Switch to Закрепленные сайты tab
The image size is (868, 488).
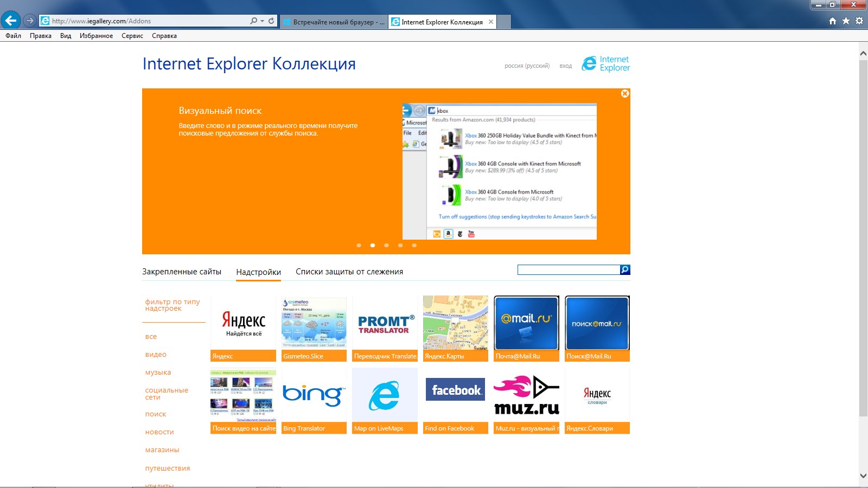click(x=182, y=272)
